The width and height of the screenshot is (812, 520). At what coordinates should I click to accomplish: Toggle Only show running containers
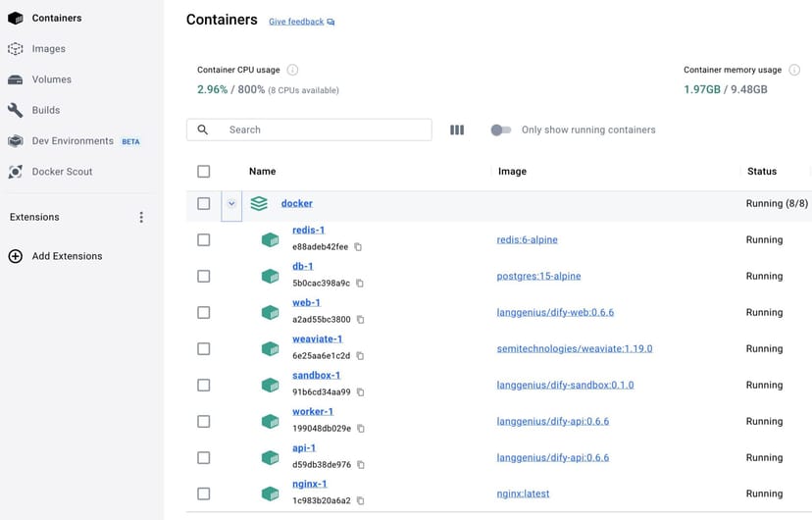click(500, 130)
